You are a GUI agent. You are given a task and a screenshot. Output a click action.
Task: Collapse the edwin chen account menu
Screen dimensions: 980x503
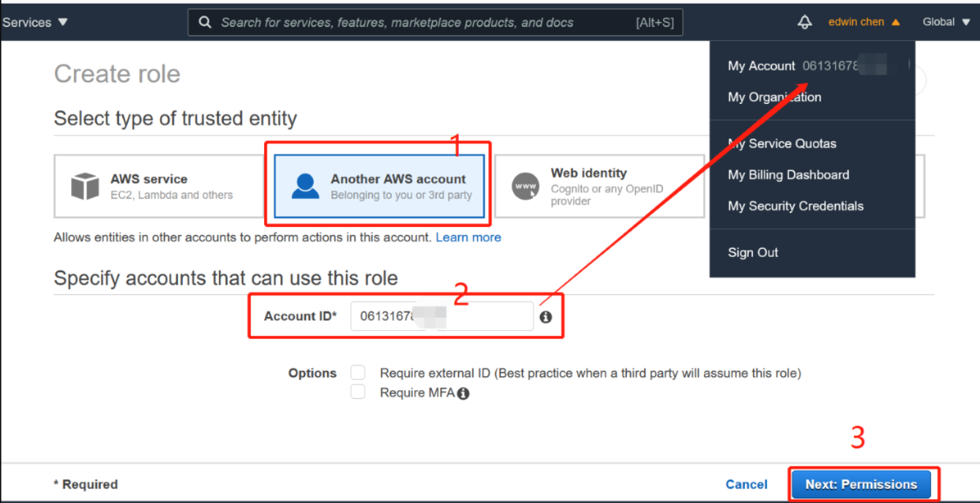click(864, 22)
